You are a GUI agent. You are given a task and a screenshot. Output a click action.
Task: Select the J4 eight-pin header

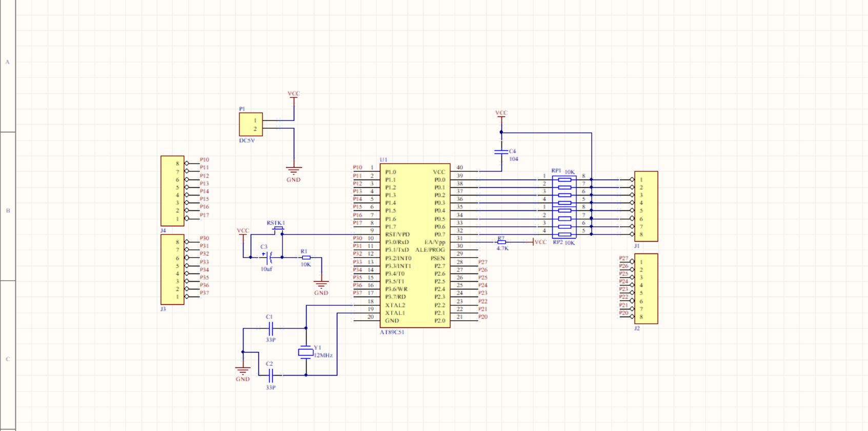tap(172, 191)
